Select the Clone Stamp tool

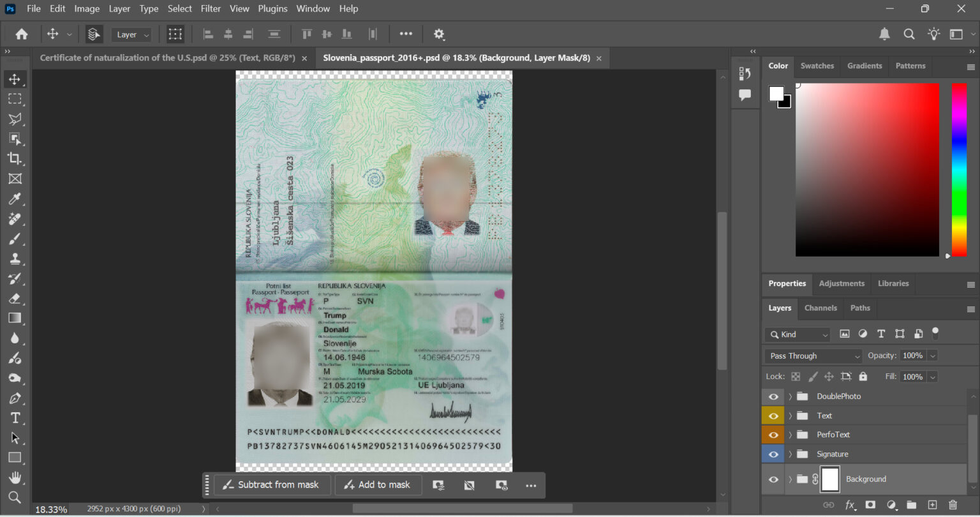coord(15,258)
